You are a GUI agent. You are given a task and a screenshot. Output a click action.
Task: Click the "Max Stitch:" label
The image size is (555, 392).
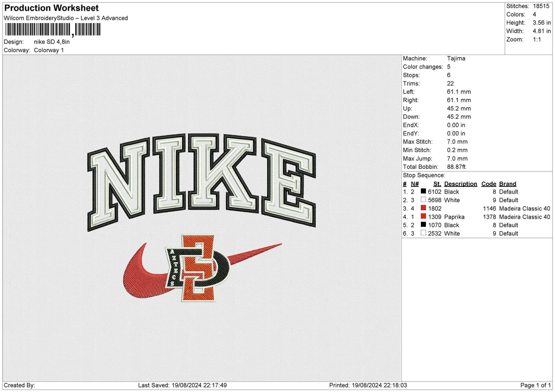pyautogui.click(x=418, y=142)
